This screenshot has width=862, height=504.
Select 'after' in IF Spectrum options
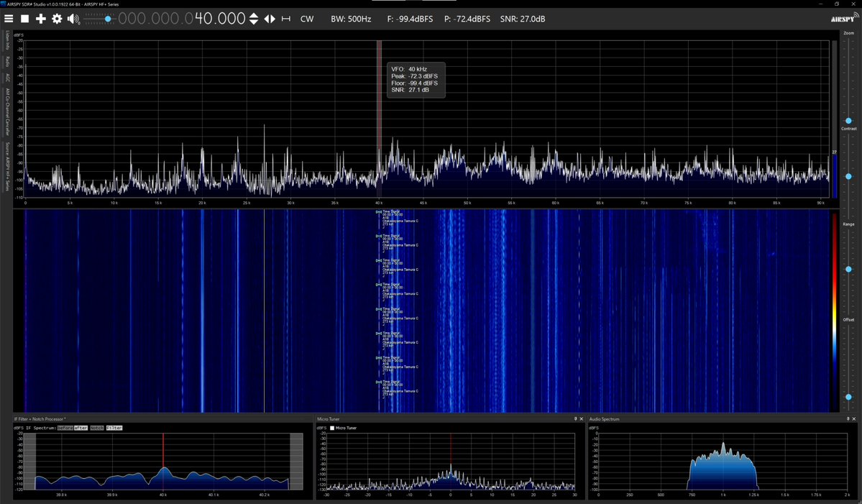click(x=81, y=428)
